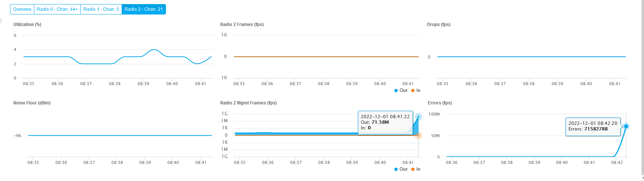Screen dimensions: 644x181
Task: Click the Errors tooltip showing 71582788
Action: (x=593, y=126)
